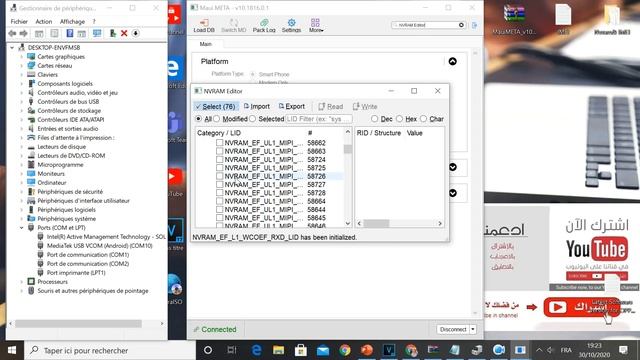Click Export in NVRAM Editor
The height and width of the screenshot is (360, 640).
coord(291,107)
